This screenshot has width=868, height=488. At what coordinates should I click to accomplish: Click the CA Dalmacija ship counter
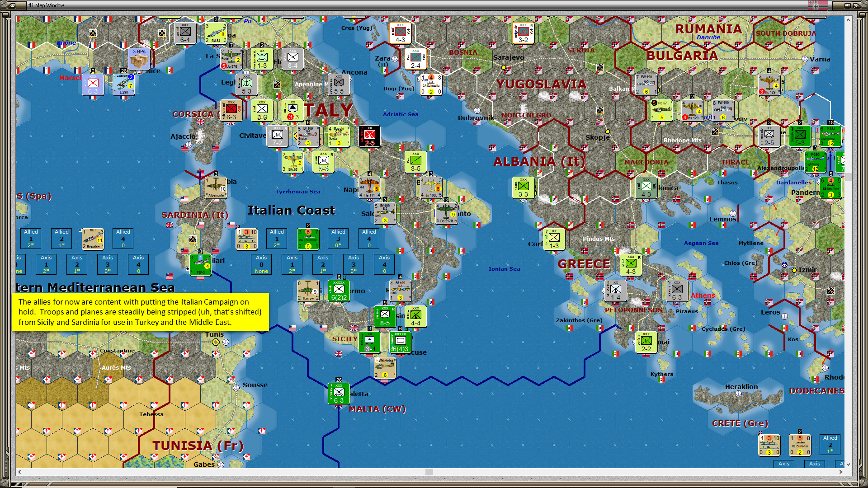(431, 84)
